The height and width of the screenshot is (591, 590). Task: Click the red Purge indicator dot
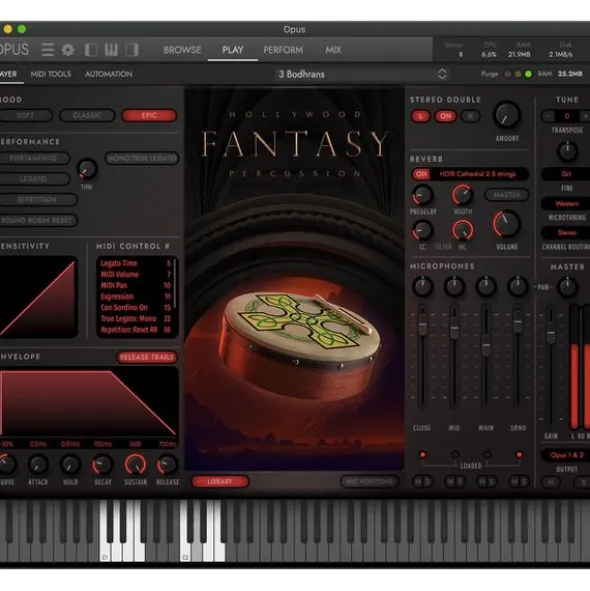coord(508,74)
